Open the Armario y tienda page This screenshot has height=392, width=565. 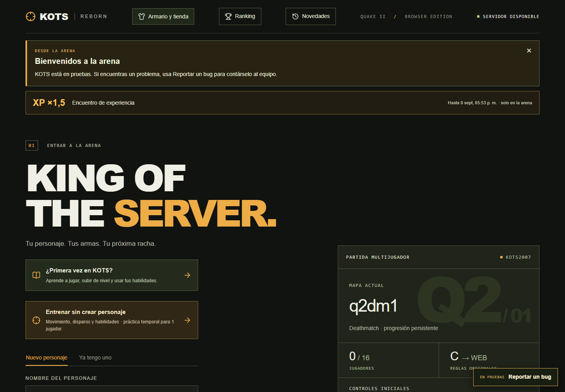coord(163,16)
